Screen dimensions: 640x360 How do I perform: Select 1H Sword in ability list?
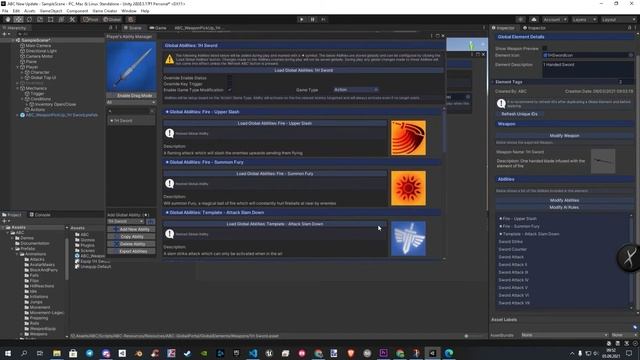pyautogui.click(x=131, y=121)
